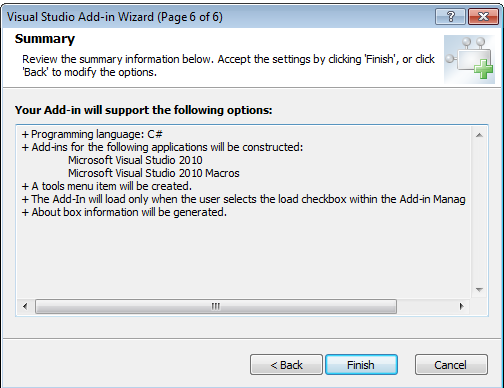Select the Programming language: C# line
This screenshot has height=388, width=504.
[x=92, y=134]
